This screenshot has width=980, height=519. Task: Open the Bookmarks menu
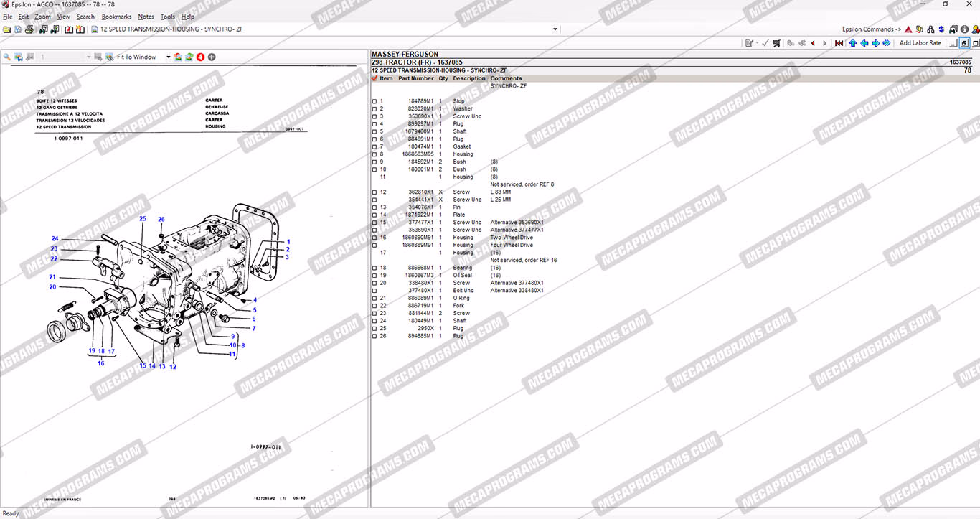click(116, 17)
